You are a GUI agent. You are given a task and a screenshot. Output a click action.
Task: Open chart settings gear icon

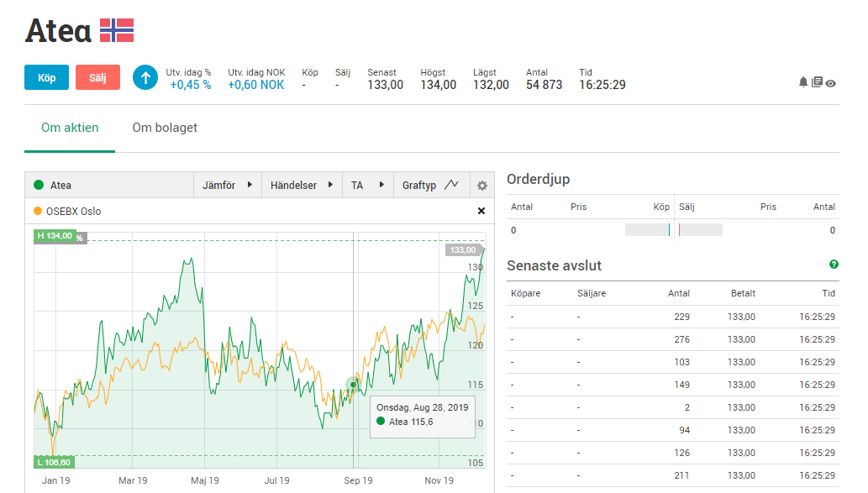pyautogui.click(x=482, y=186)
